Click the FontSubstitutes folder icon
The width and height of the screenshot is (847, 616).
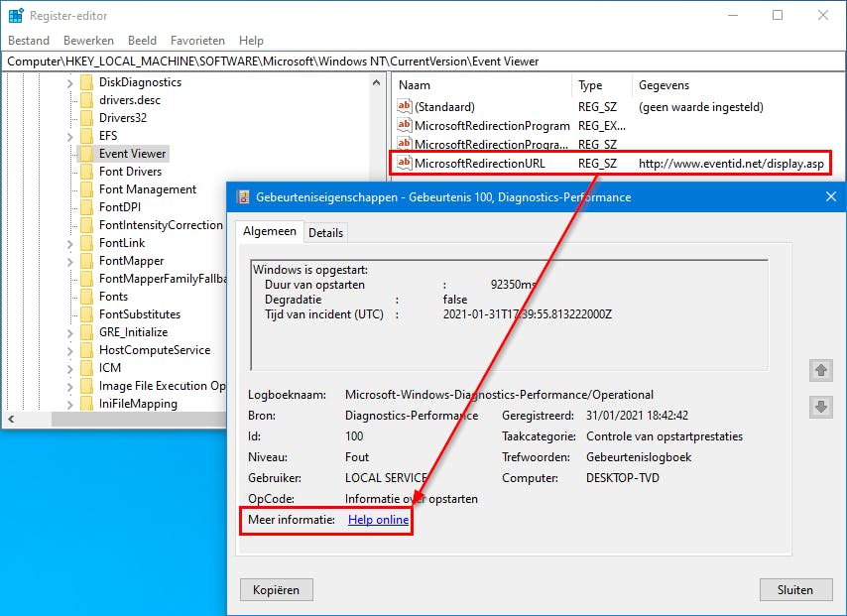(x=86, y=313)
